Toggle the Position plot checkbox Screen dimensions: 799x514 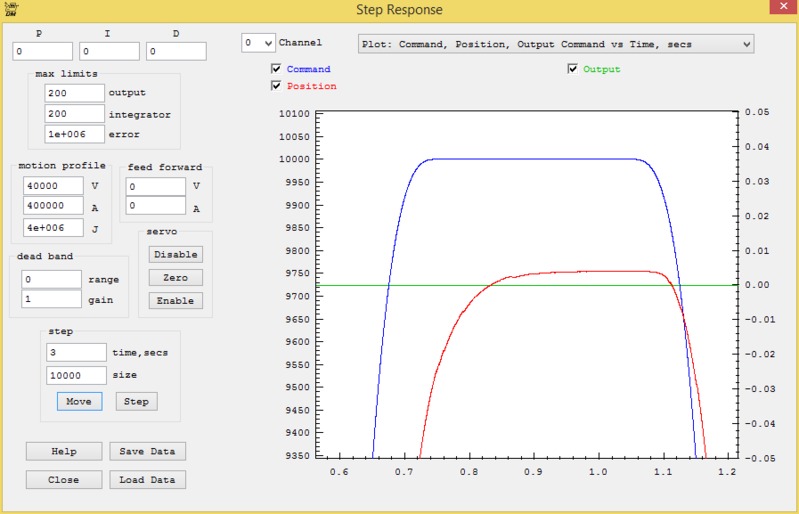click(276, 86)
